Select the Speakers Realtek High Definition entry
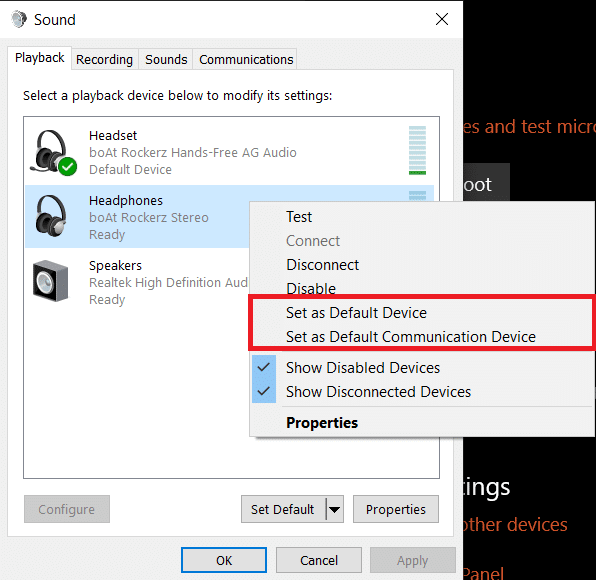The width and height of the screenshot is (596, 580). [137, 282]
